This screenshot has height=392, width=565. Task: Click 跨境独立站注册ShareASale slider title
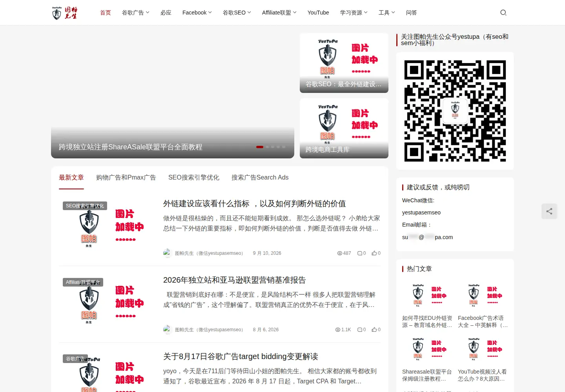click(131, 147)
